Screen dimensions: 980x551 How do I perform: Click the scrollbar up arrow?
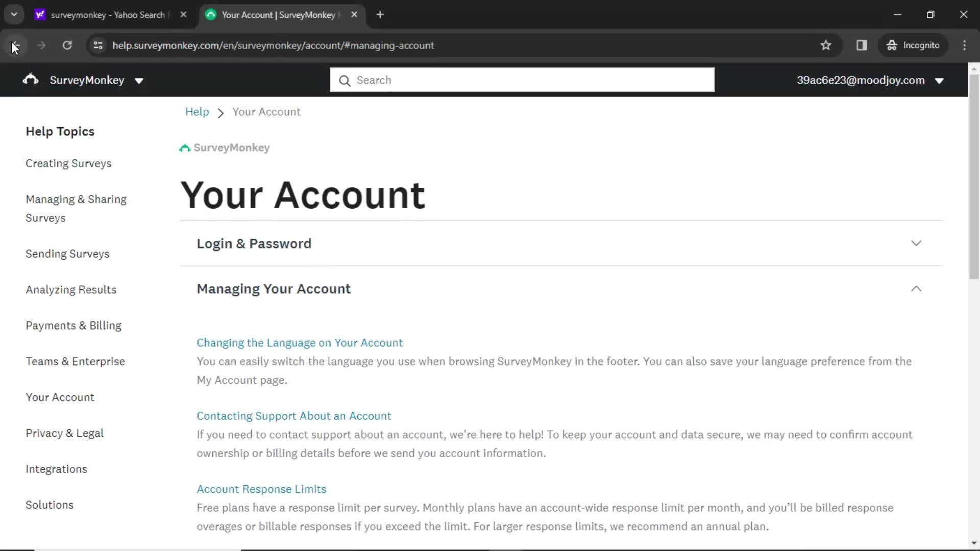tap(974, 68)
